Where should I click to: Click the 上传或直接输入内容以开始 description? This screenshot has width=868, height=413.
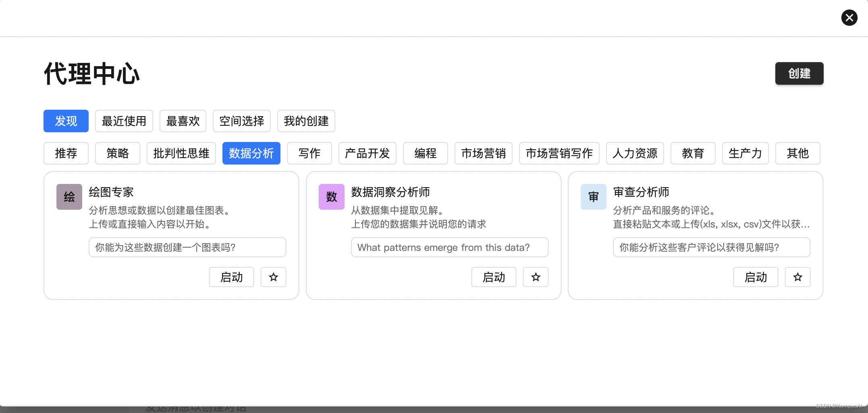pyautogui.click(x=151, y=224)
